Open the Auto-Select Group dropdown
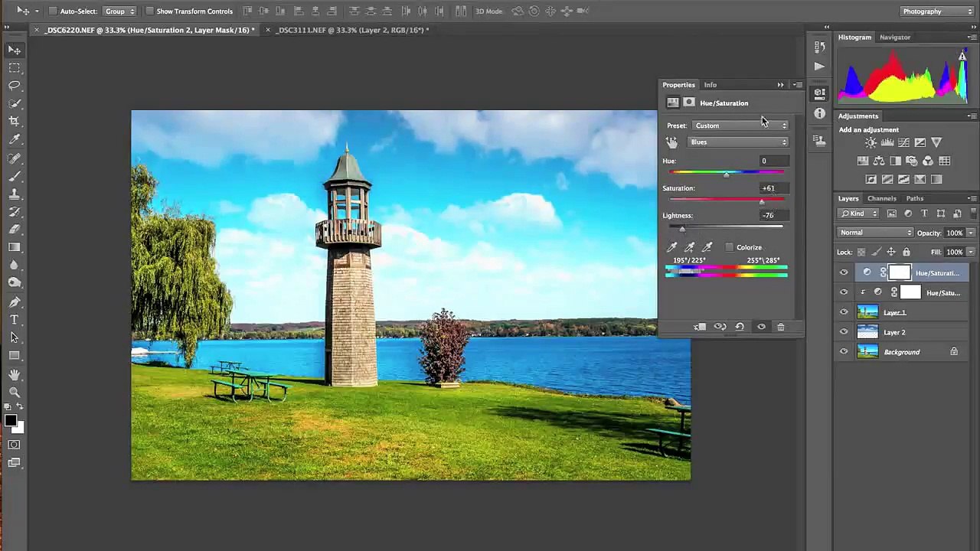Screen dimensions: 980x551 pos(120,11)
